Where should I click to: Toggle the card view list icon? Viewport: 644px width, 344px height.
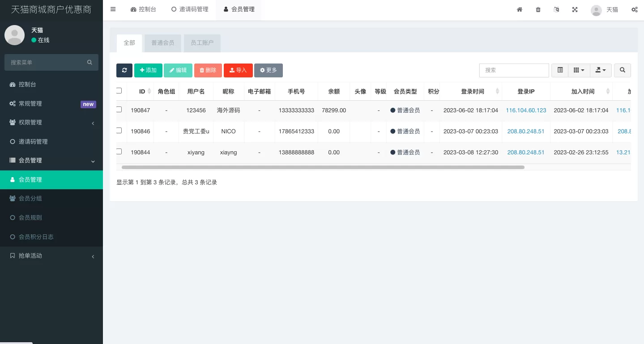pos(560,70)
